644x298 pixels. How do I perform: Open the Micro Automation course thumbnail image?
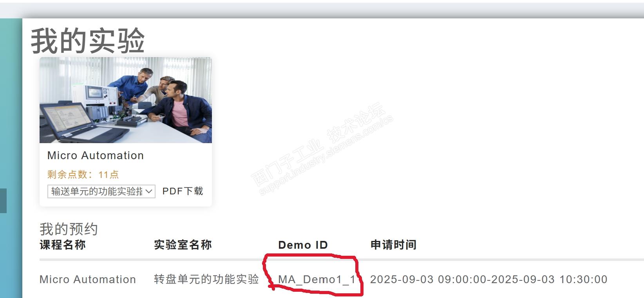126,100
